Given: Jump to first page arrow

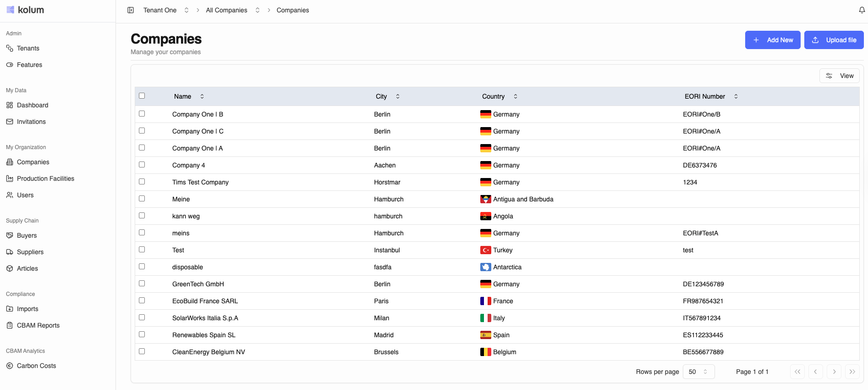Looking at the screenshot, I should [x=797, y=372].
